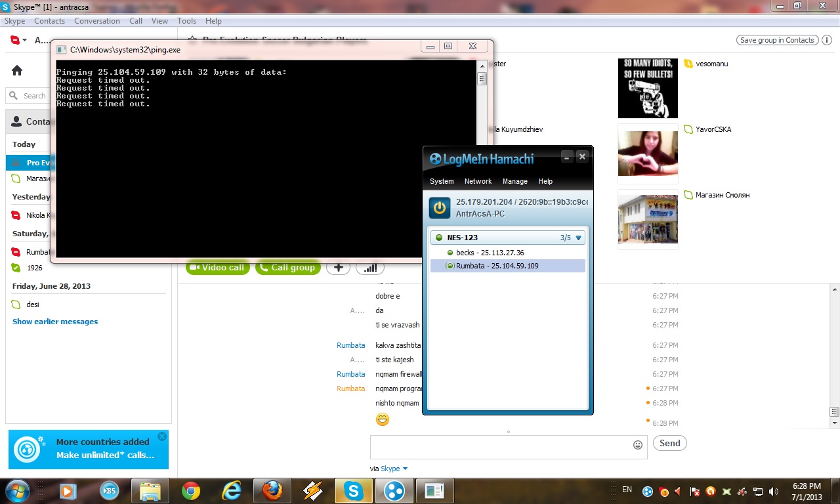Viewport: 840px width, 504px height.
Task: Click the Windows Start orb
Action: point(16,491)
